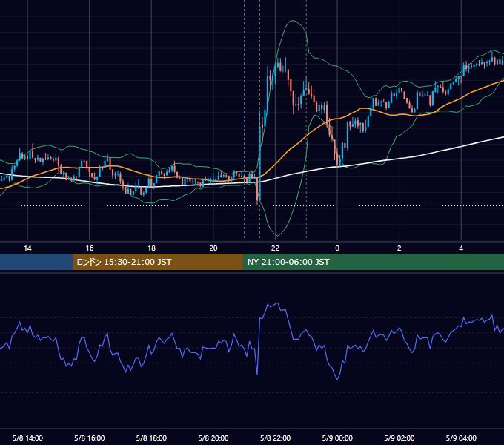504x445 pixels.
Task: Select the '16' hour label on upper axis
Action: click(x=90, y=248)
